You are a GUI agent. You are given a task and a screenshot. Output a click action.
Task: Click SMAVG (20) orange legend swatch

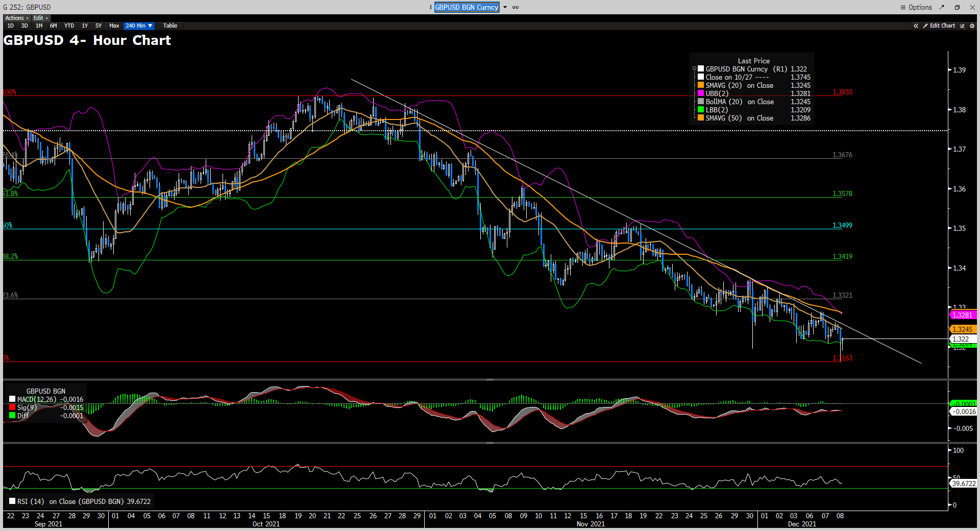click(x=701, y=85)
